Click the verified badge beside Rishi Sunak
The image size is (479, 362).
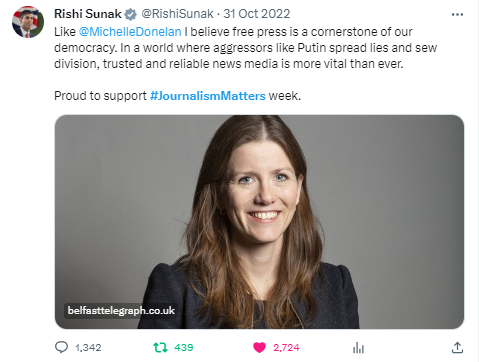tap(130, 14)
